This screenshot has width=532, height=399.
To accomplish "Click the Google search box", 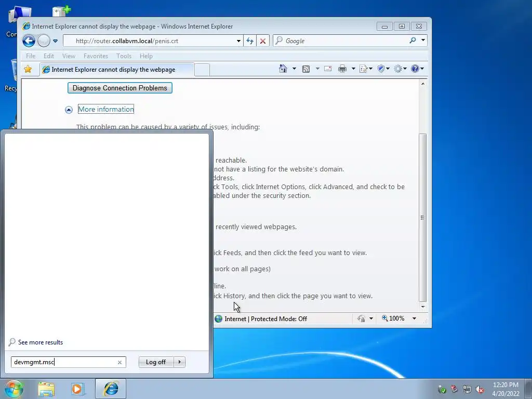I will 341,41.
